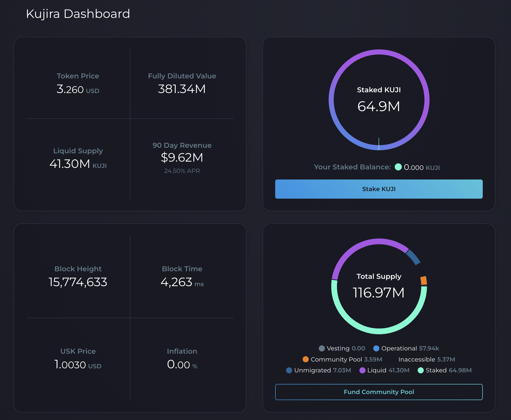Select the Unmigrated dark blue legend dot

(x=289, y=370)
